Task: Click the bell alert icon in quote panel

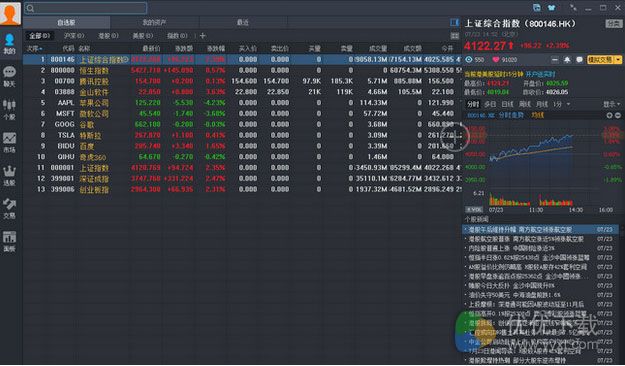Action: click(567, 60)
